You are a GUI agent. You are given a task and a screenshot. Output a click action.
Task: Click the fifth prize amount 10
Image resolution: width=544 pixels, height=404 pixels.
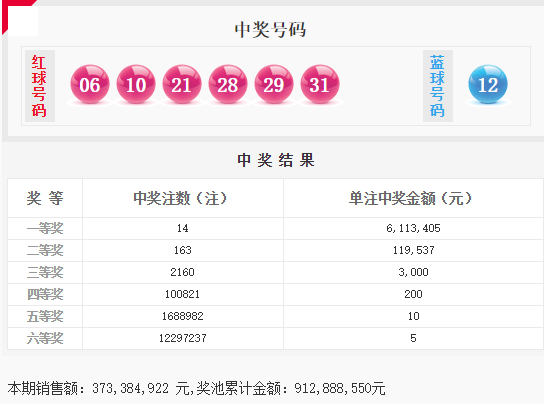(x=413, y=316)
